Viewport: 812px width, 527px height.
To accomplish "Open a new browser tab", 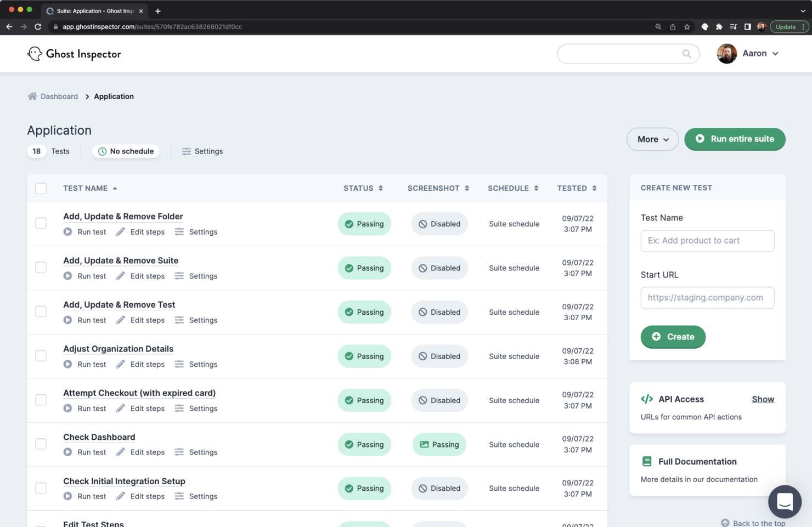I will tap(158, 11).
